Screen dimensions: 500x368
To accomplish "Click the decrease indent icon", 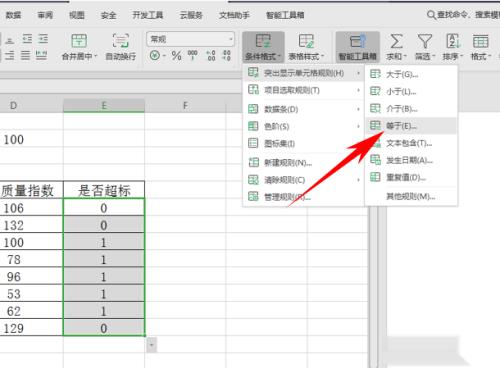I will pos(27,39).
